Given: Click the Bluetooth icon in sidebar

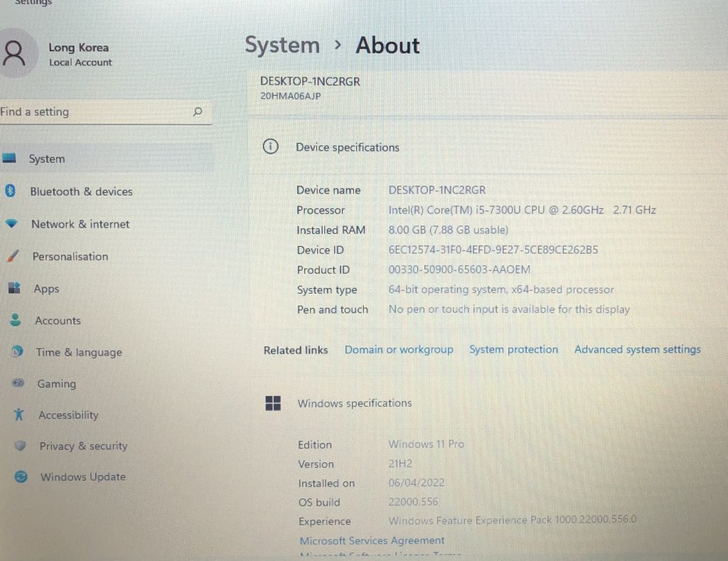Looking at the screenshot, I should point(10,191).
